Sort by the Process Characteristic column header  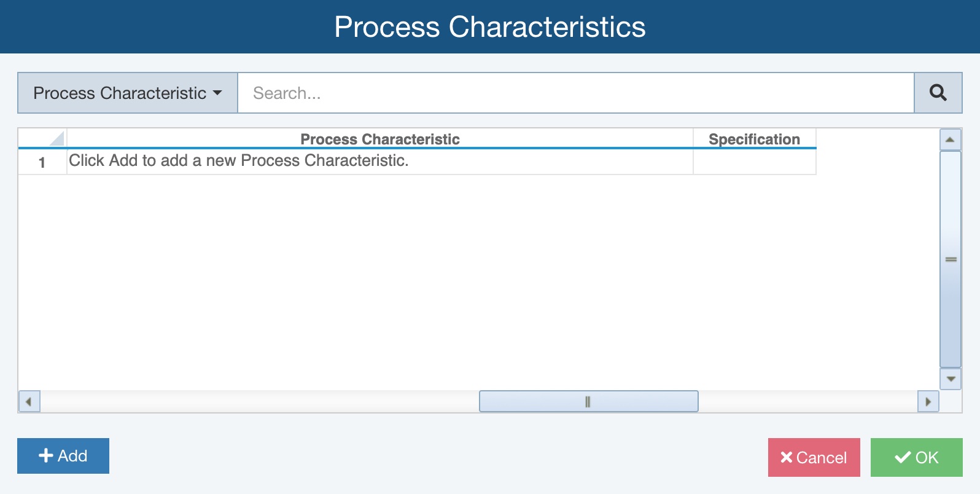(x=379, y=139)
